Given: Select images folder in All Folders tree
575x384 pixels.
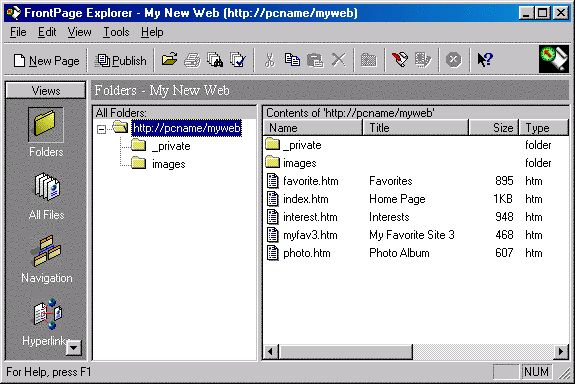Looking at the screenshot, I should click(x=168, y=164).
